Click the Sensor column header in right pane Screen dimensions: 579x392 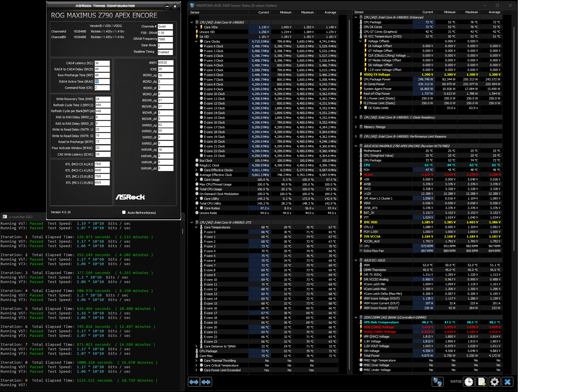pos(383,12)
